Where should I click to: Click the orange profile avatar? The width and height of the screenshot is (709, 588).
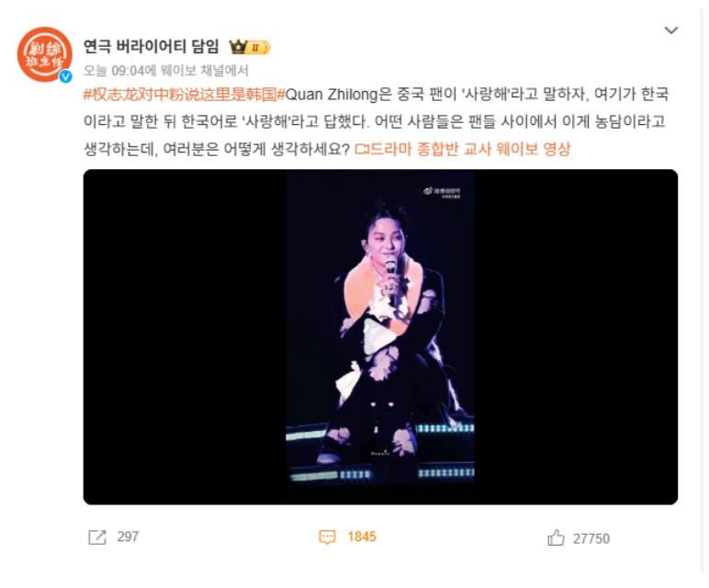pyautogui.click(x=44, y=54)
